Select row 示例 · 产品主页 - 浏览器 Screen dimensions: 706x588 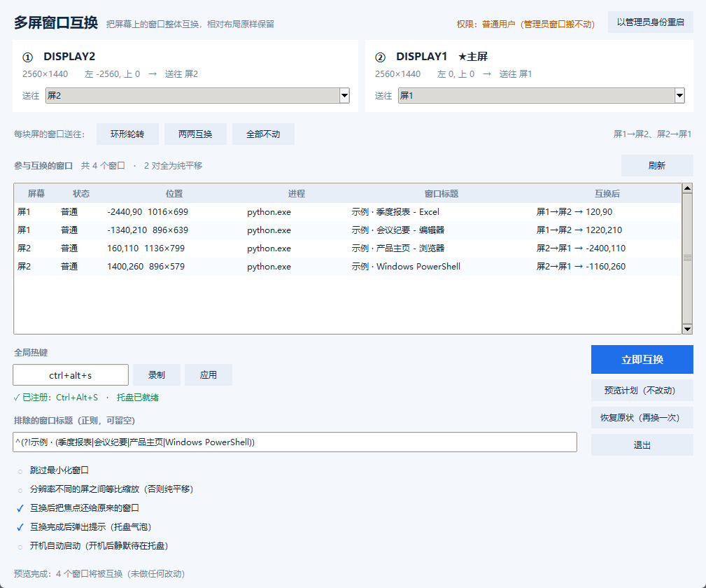click(x=348, y=248)
